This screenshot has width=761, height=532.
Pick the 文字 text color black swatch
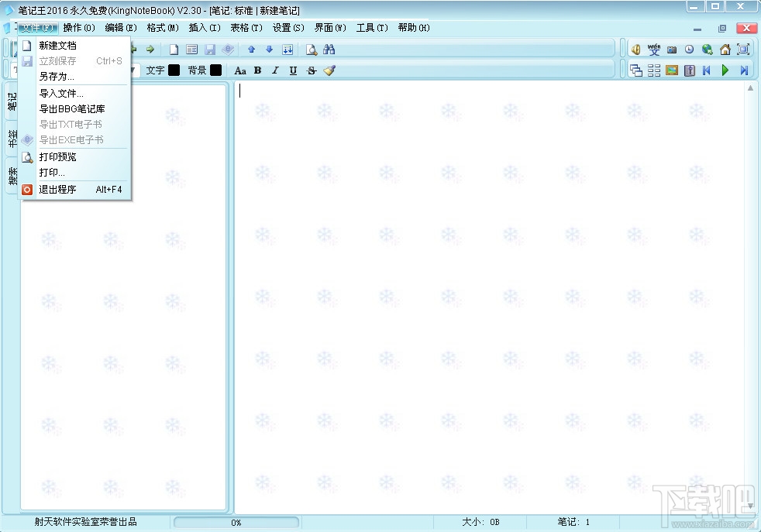(174, 70)
